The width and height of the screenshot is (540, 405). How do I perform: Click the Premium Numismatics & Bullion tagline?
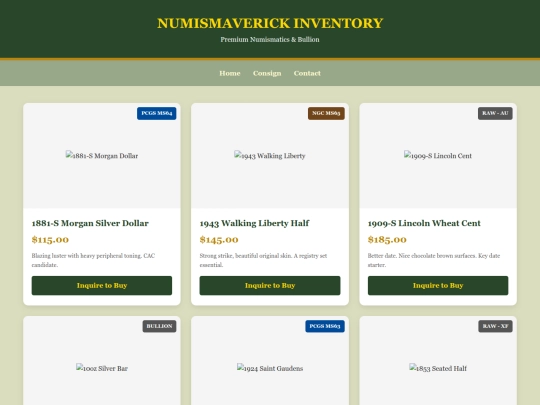tap(270, 40)
